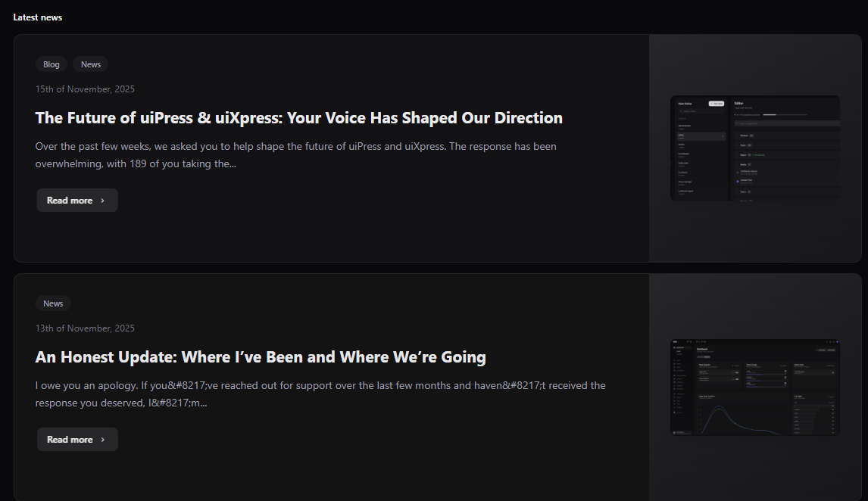868x501 pixels.
Task: Open the News tag on Honest Update article
Action: [53, 303]
